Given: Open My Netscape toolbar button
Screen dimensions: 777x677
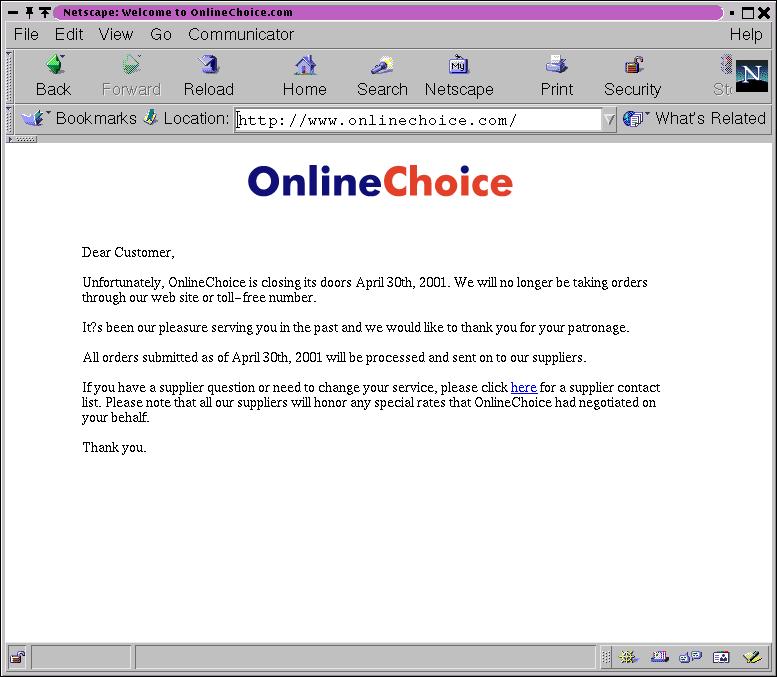Looking at the screenshot, I should click(459, 75).
